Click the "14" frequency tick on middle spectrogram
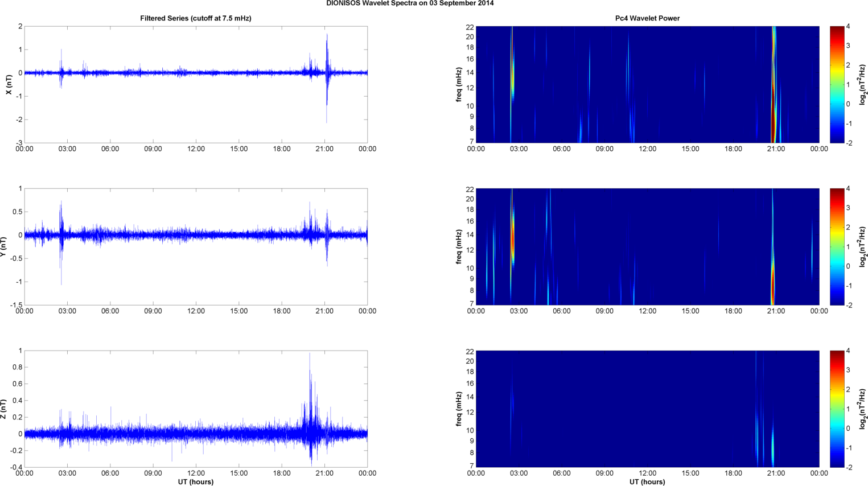Viewport: 868px width, 486px height. (x=470, y=235)
